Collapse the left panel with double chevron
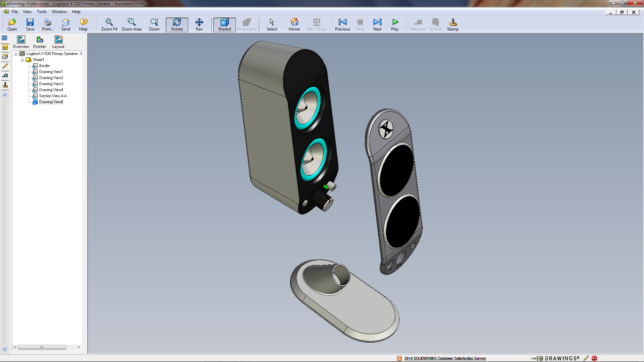The height and width of the screenshot is (362, 644). click(5, 95)
